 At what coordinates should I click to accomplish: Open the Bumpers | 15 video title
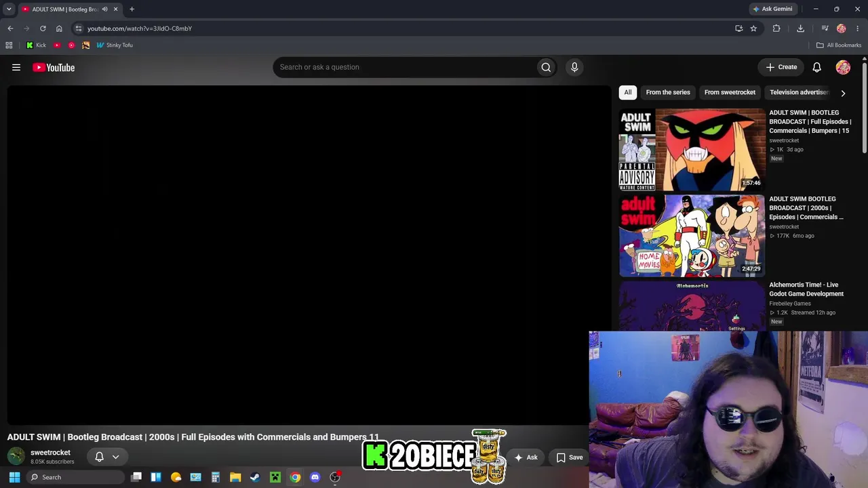click(x=810, y=121)
